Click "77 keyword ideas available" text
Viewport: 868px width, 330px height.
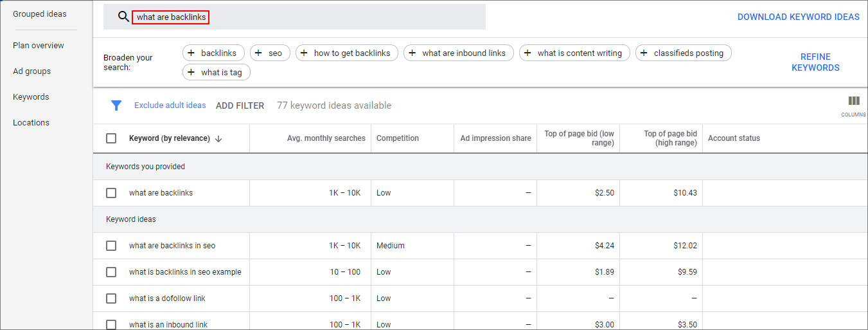point(334,105)
